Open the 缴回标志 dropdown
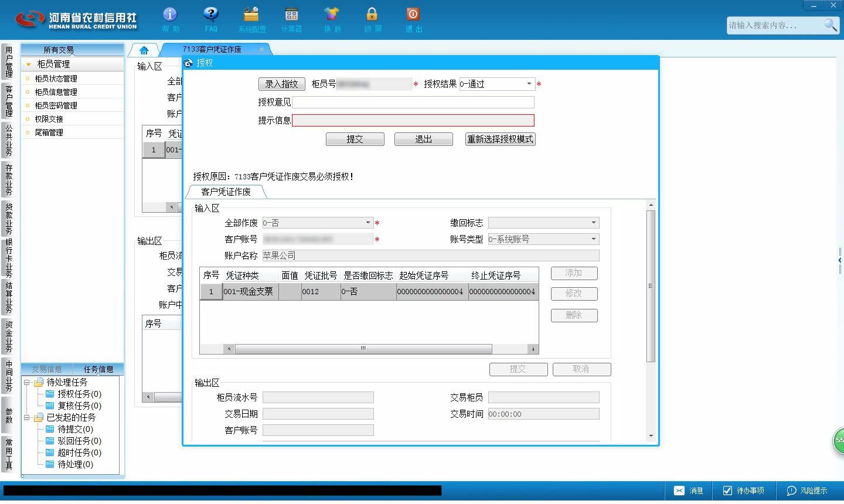 point(594,223)
